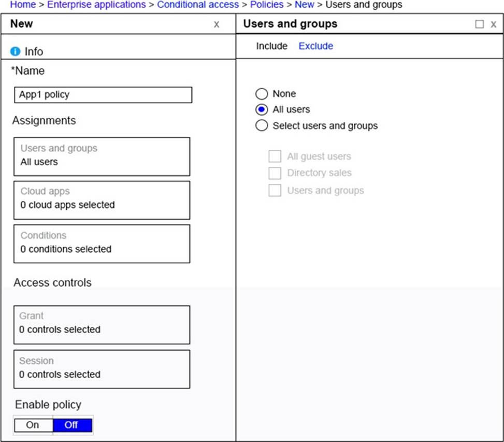Choose Select users and groups option
The width and height of the screenshot is (504, 442).
coord(262,125)
